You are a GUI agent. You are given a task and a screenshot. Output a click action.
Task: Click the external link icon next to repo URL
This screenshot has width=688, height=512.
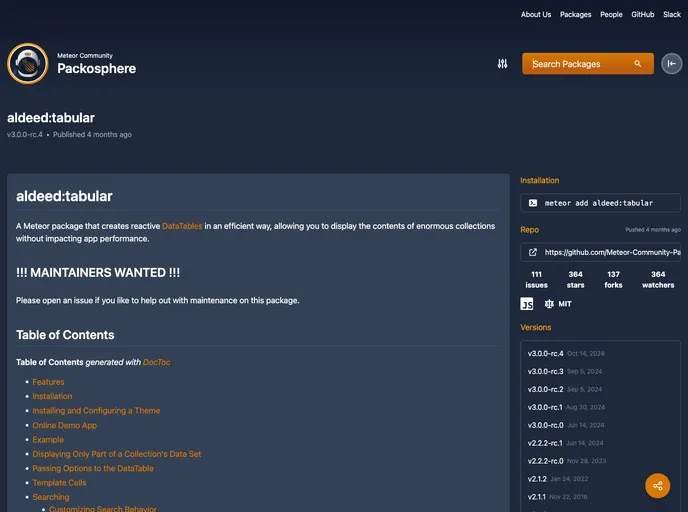(533, 252)
